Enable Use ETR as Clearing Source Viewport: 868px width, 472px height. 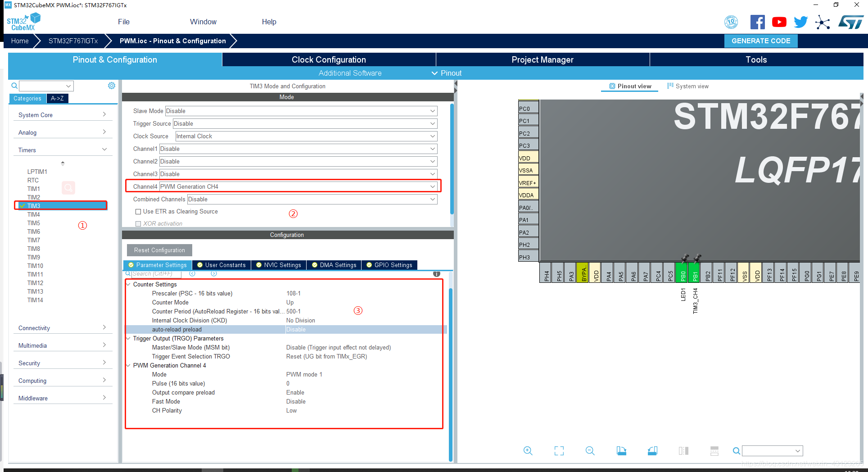click(139, 212)
